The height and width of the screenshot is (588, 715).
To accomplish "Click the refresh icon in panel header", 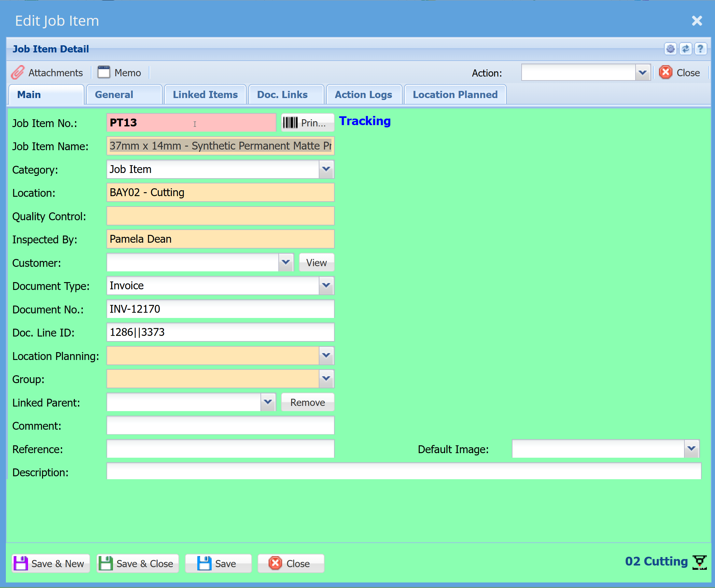I will 686,49.
